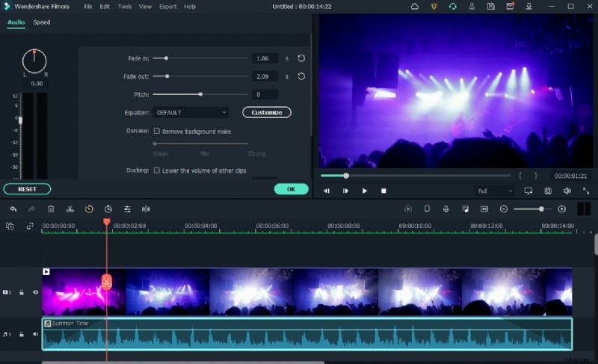The width and height of the screenshot is (598, 364).
Task: Zoom in on the timeline with plus icon
Action: click(x=562, y=209)
